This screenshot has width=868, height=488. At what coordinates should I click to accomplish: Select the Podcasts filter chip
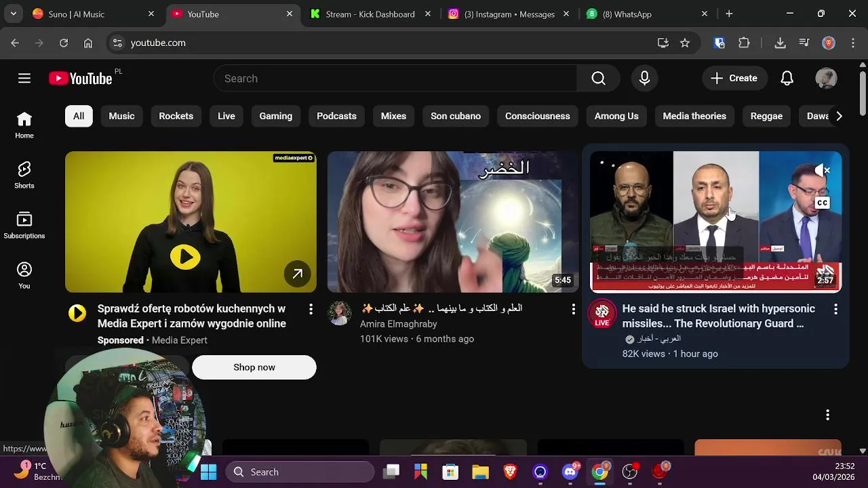click(336, 116)
